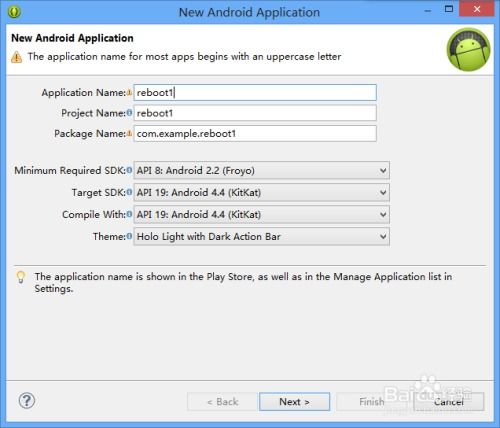Screen dimensions: 500x428
Task: Open the Target SDK dropdown
Action: point(262,193)
